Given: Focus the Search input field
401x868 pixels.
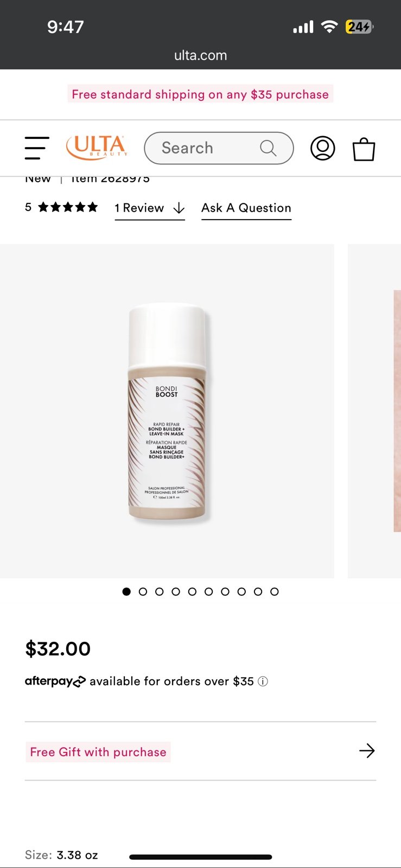Looking at the screenshot, I should coord(219,148).
